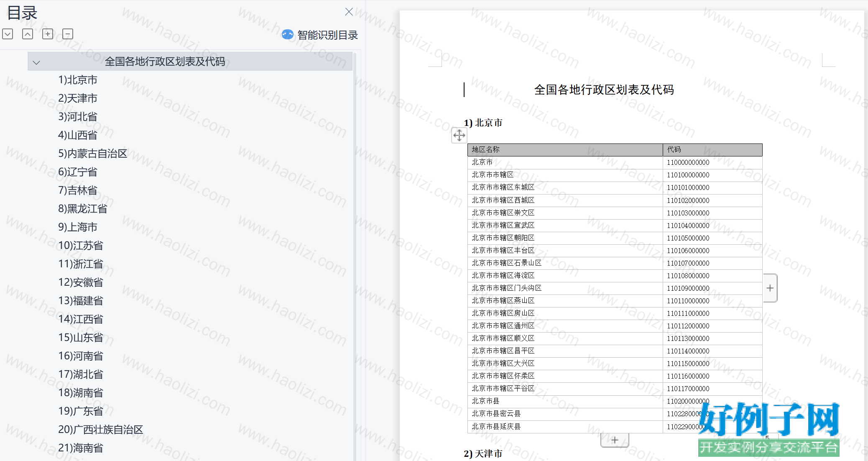Click the cell 北京市市辖区石景山区
The width and height of the screenshot is (868, 461).
(x=565, y=263)
